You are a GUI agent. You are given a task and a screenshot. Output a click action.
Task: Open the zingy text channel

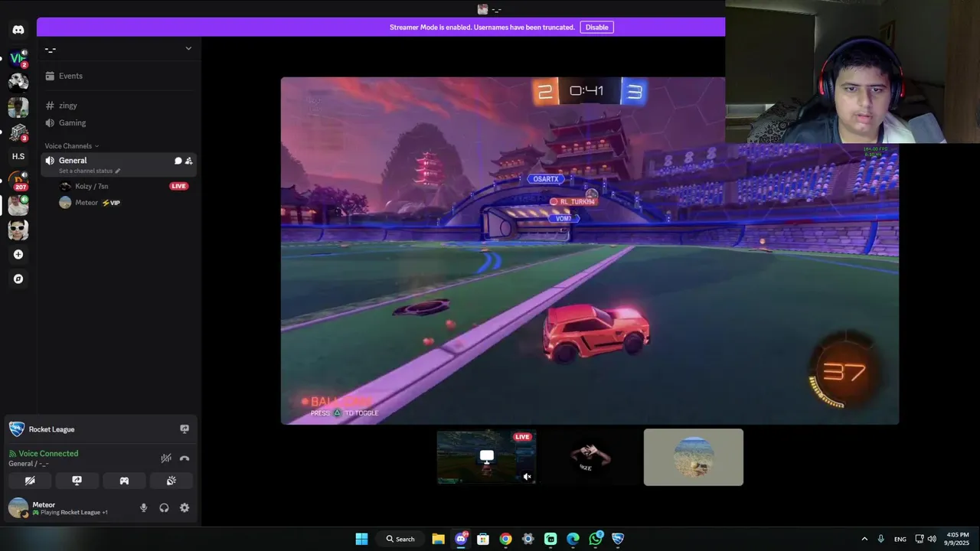click(x=119, y=106)
